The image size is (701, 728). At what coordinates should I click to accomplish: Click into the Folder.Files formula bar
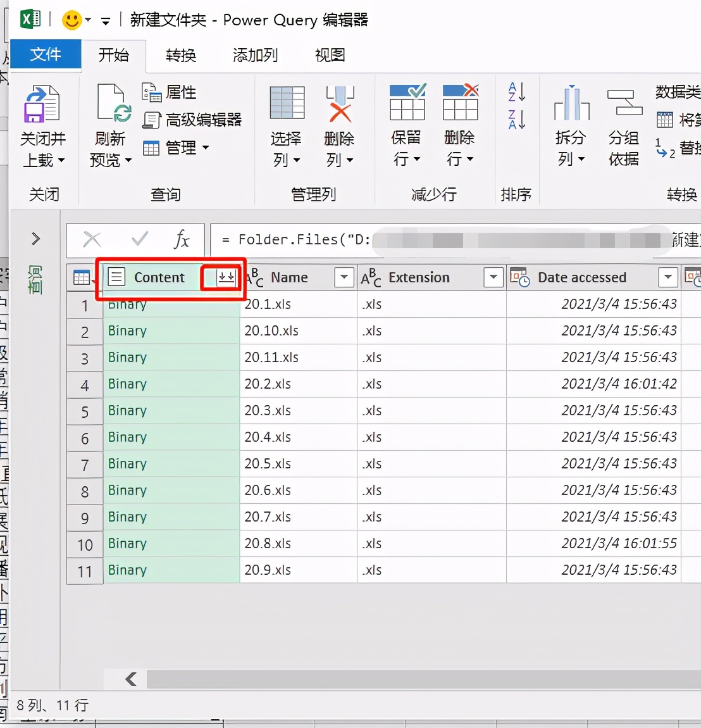pos(455,240)
